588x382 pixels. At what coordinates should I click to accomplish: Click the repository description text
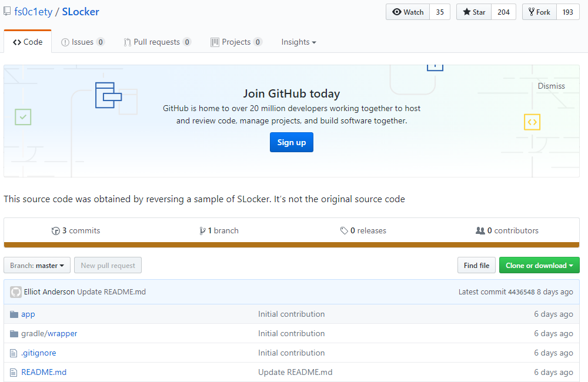tap(205, 199)
